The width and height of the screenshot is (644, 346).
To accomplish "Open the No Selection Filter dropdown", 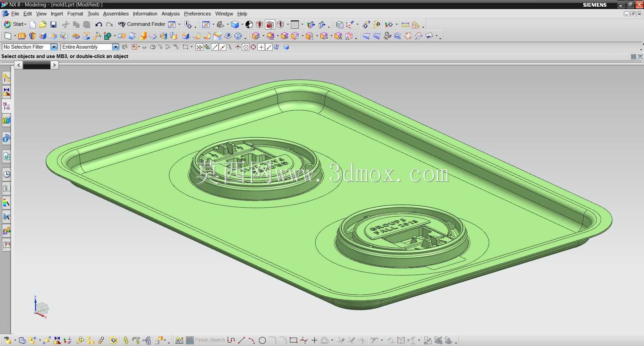I will click(x=54, y=47).
